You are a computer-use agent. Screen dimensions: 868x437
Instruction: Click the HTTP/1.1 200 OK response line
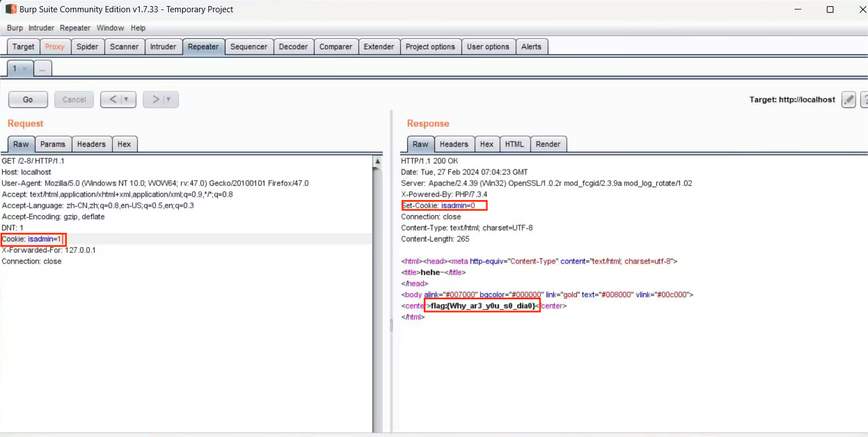[430, 161]
